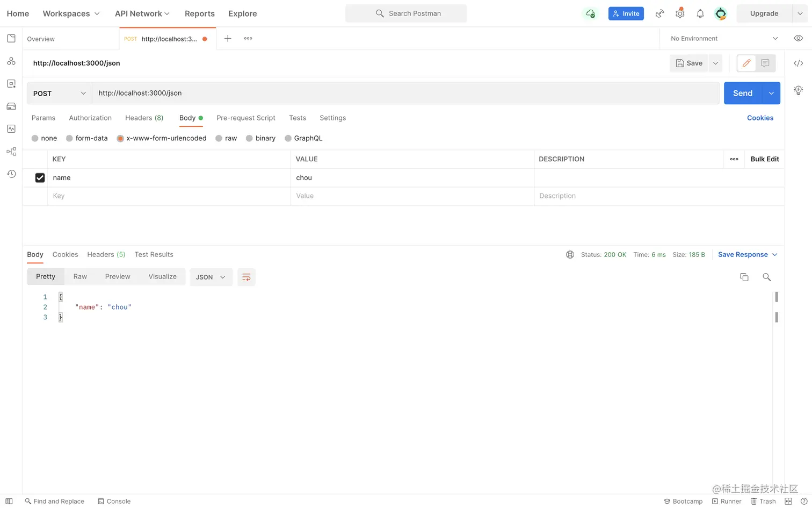Uncheck the name key checkbox
The width and height of the screenshot is (812, 508).
tap(40, 178)
